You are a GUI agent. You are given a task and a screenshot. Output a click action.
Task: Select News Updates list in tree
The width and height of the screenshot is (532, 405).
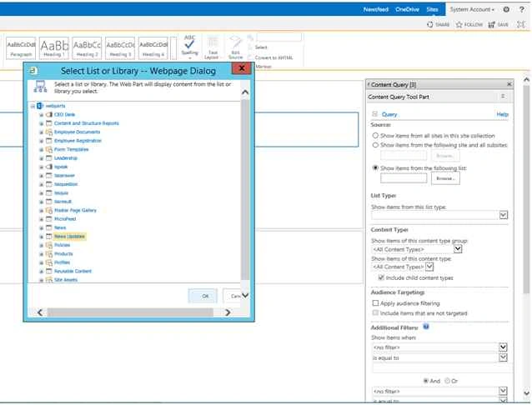pos(69,237)
